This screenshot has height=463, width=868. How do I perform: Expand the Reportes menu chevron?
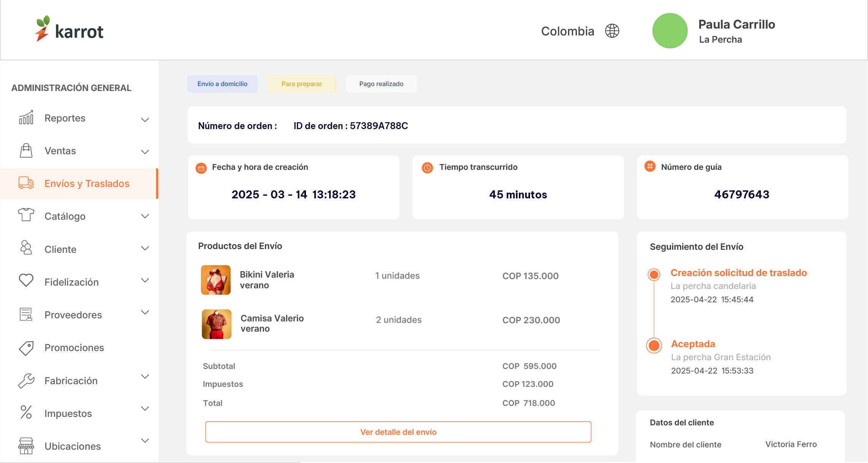(145, 120)
